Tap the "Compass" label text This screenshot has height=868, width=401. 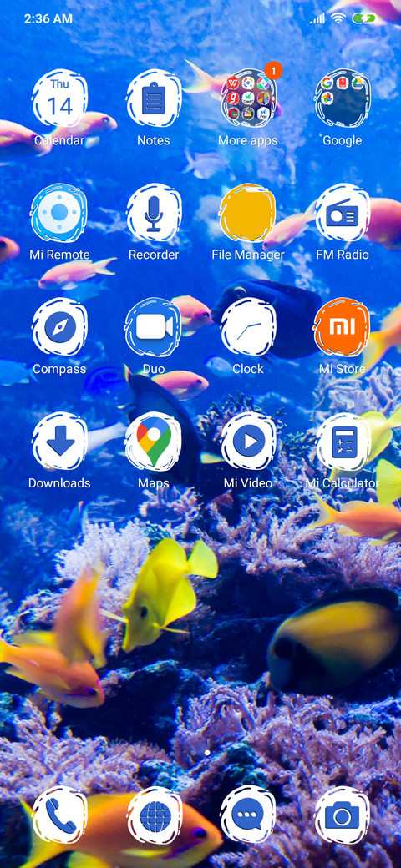[59, 369]
